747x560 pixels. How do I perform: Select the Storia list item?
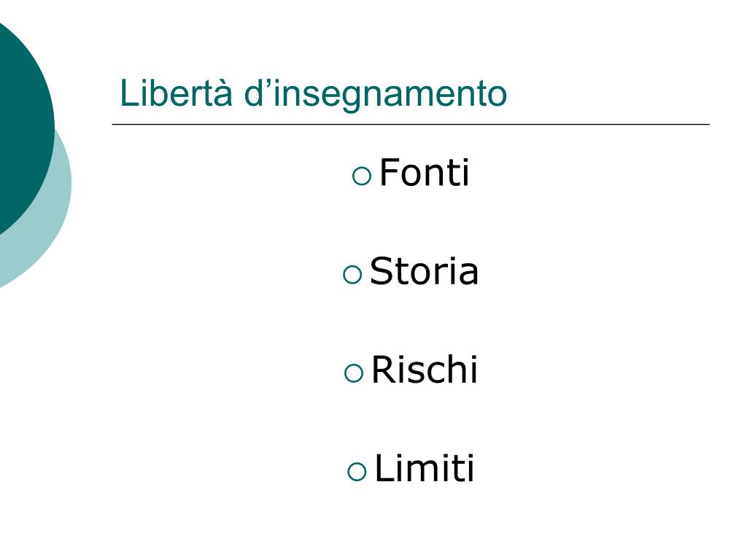click(x=424, y=271)
